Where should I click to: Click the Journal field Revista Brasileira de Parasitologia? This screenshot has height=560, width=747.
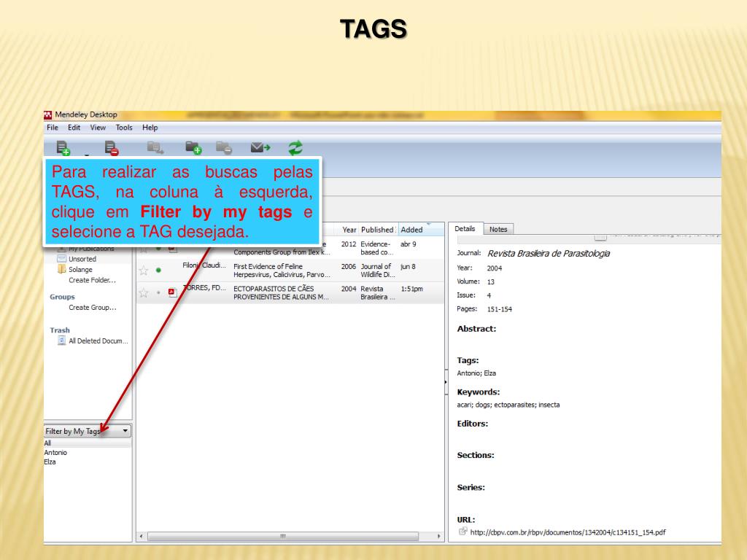(x=549, y=253)
